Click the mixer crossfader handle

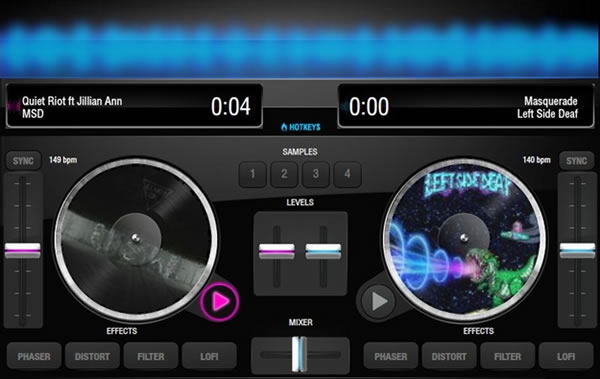[x=299, y=354]
